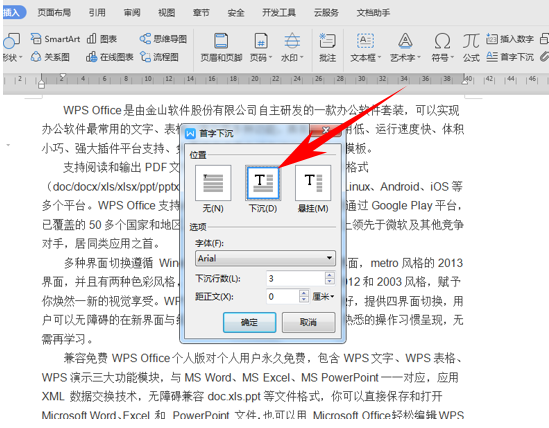Insert a comment (批注)
The width and height of the screenshot is (549, 428).
327,48
